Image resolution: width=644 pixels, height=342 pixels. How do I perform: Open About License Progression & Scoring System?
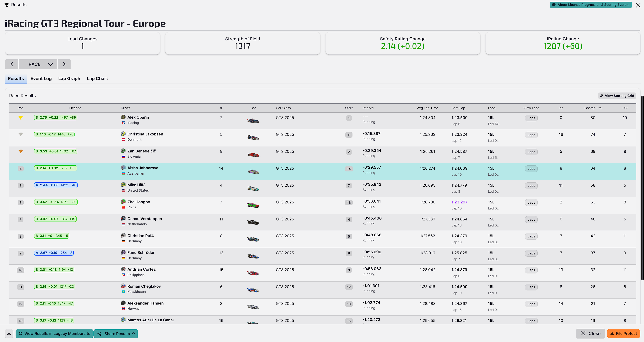pos(590,5)
